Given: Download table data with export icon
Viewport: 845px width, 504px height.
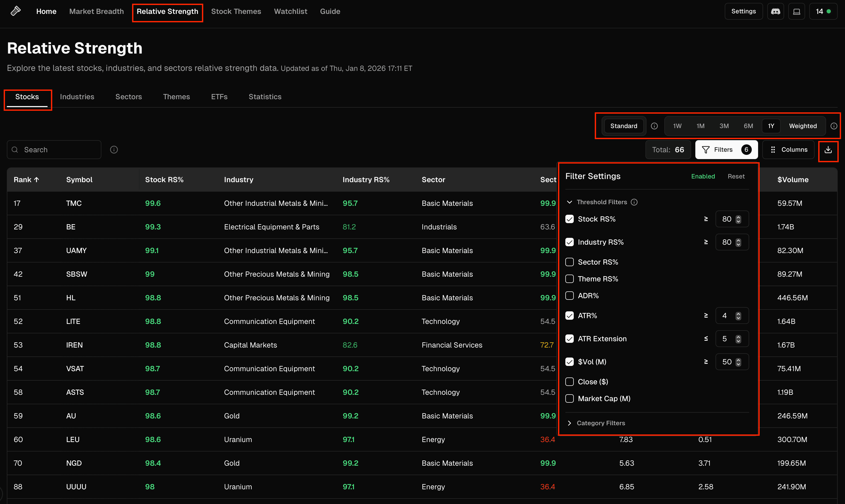Looking at the screenshot, I should pos(828,150).
